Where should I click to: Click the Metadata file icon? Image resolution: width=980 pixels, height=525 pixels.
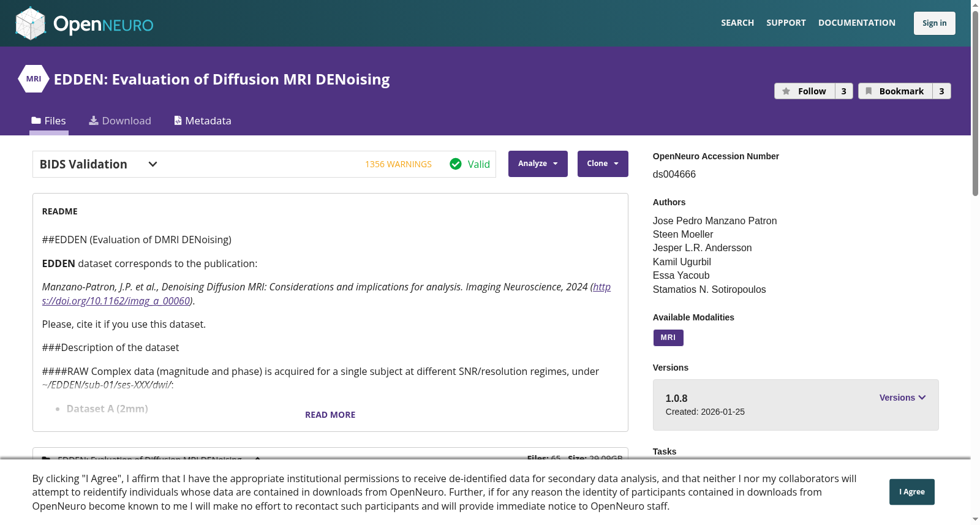click(x=178, y=121)
